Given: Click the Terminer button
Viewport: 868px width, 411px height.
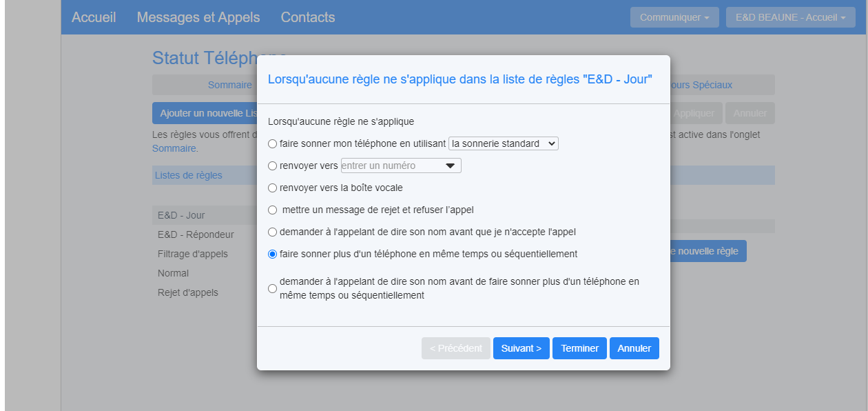Looking at the screenshot, I should [x=579, y=348].
